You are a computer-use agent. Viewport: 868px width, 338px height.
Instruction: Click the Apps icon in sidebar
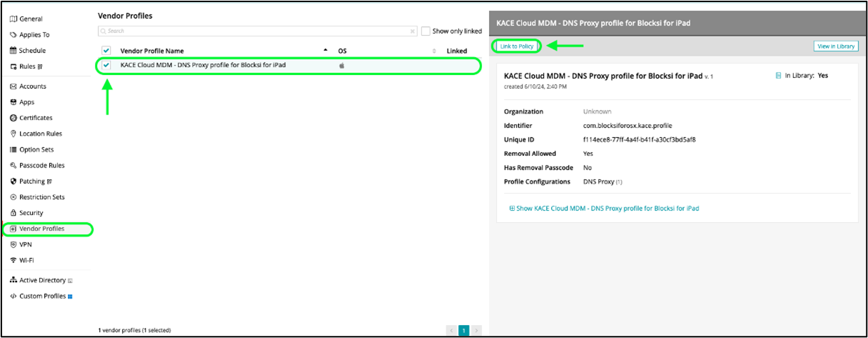[x=14, y=102]
